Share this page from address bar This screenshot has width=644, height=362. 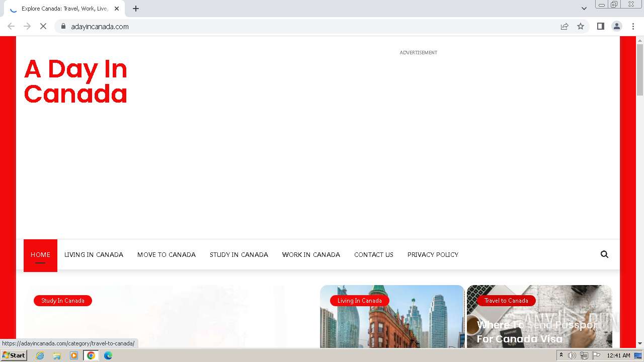pyautogui.click(x=565, y=26)
